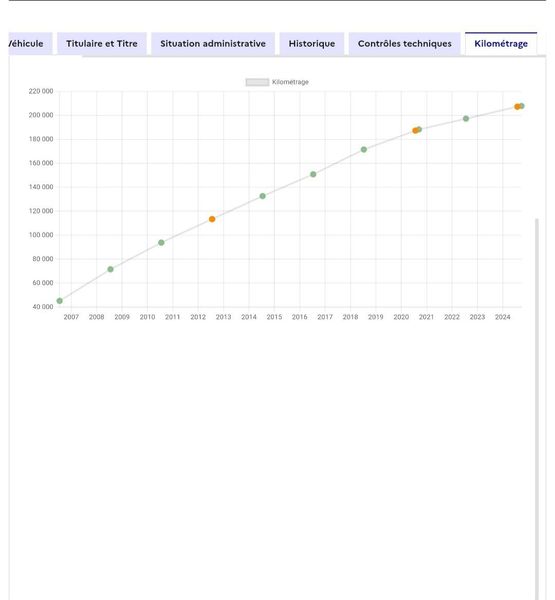Select the Kilométrage tab

501,44
